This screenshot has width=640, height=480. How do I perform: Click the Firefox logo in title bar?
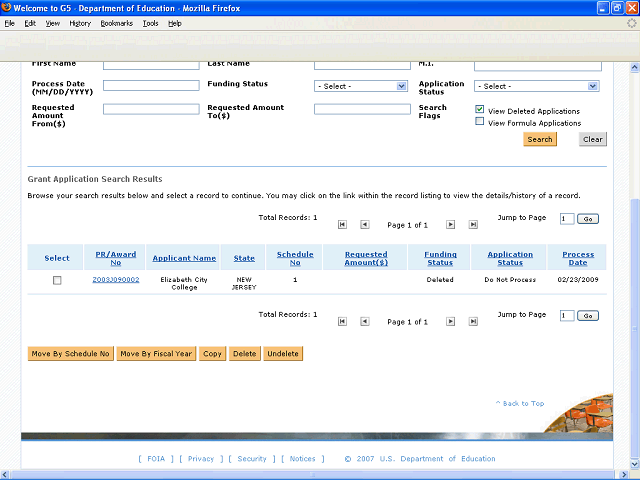coord(6,7)
